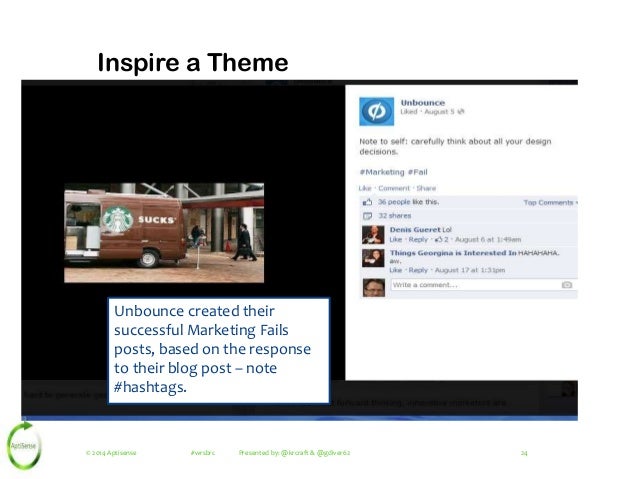Viewport: 638px width, 479px height.
Task: Click the Unbounce Marketing Fails callout text
Action: point(212,349)
